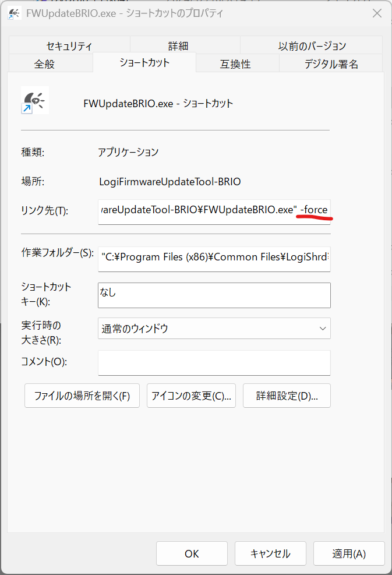
Task: Click the コメント input field
Action: [214, 363]
